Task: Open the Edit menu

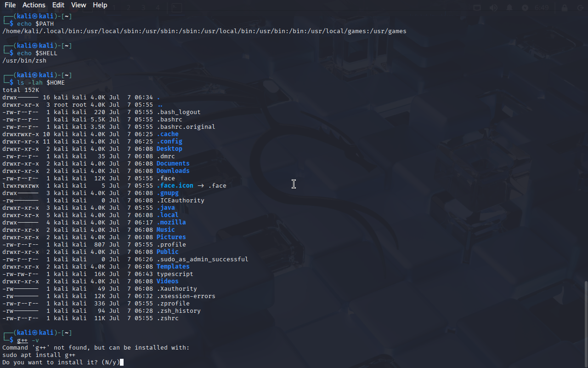Action: click(x=58, y=5)
